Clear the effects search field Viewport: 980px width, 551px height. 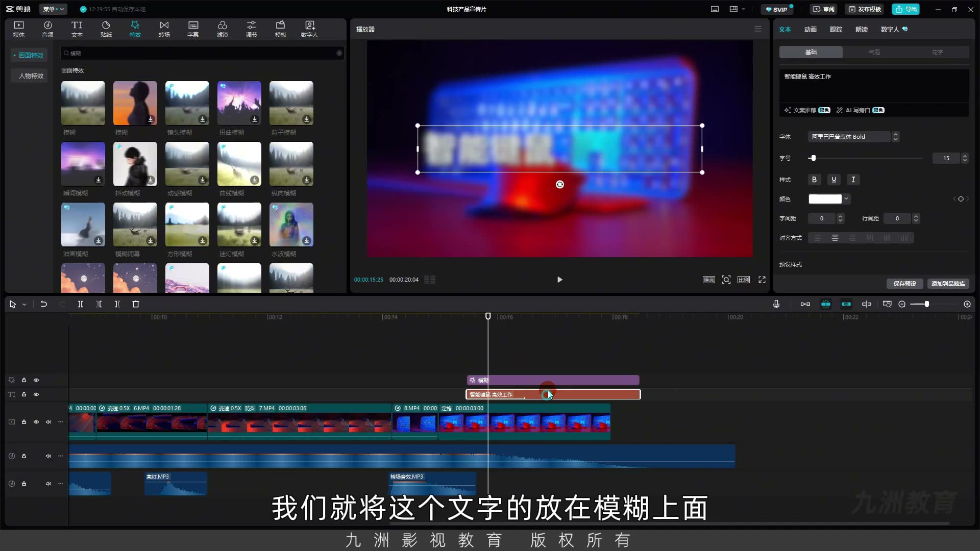(x=339, y=53)
